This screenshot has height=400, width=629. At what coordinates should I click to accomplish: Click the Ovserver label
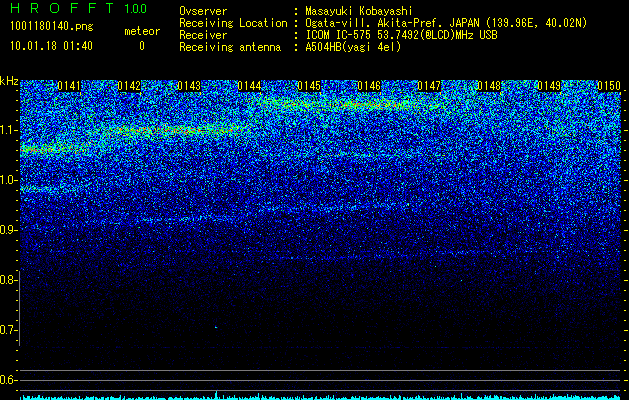203,11
